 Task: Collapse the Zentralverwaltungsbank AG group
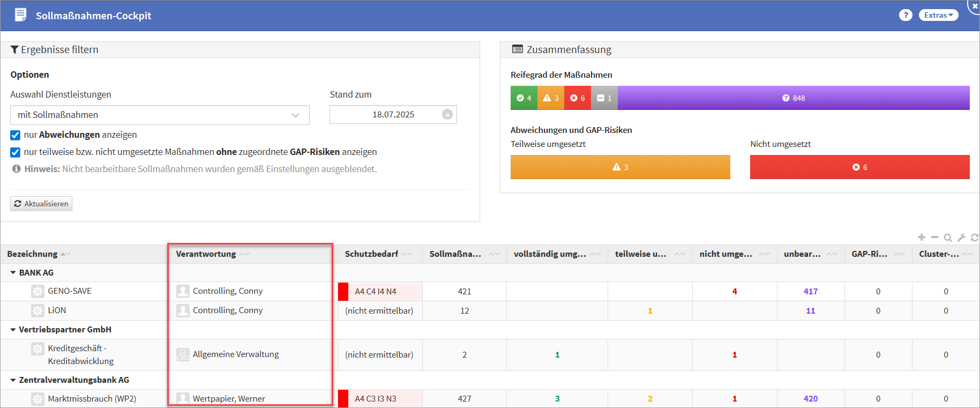click(13, 380)
